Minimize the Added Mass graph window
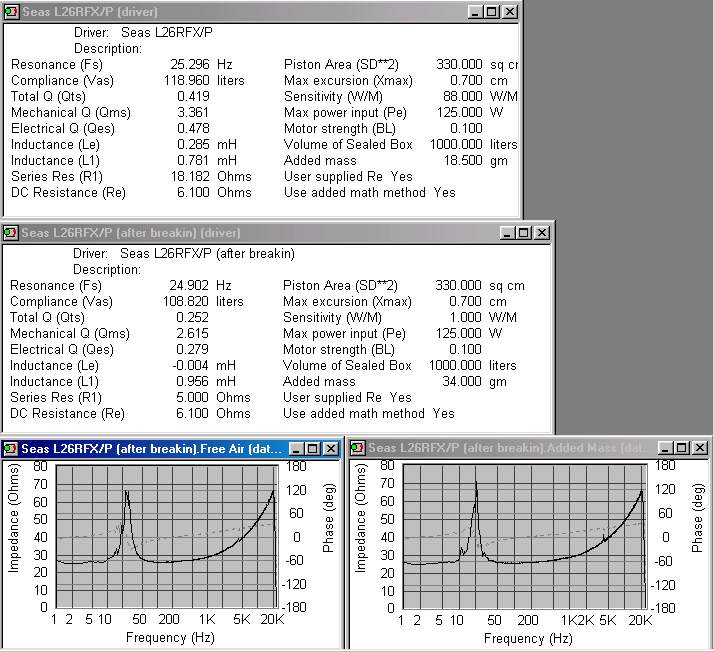The width and height of the screenshot is (714, 652). pyautogui.click(x=665, y=448)
